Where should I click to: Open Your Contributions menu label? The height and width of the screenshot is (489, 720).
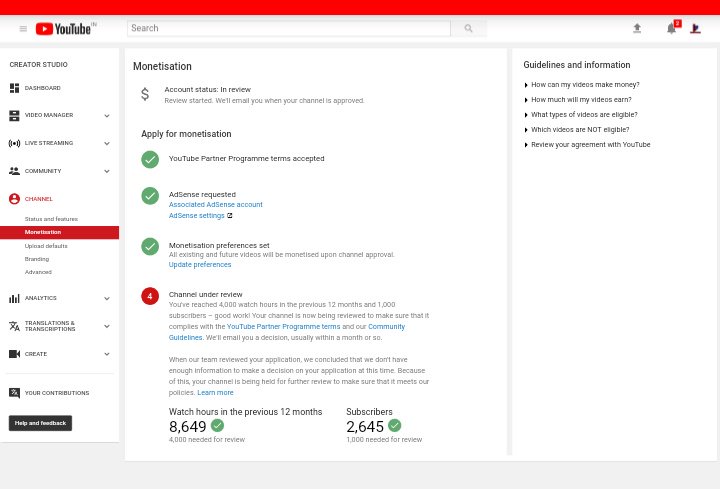(x=57, y=393)
